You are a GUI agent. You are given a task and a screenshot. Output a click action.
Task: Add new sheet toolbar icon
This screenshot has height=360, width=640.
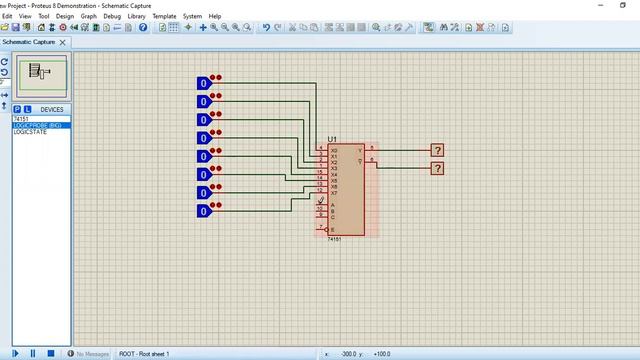(x=469, y=27)
